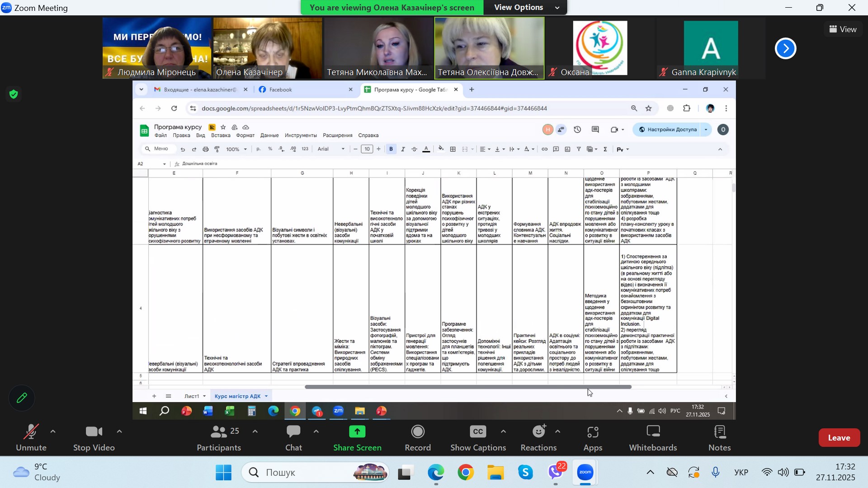Image resolution: width=868 pixels, height=488 pixels.
Task: Unmute the microphone in Zoom
Action: 31,437
